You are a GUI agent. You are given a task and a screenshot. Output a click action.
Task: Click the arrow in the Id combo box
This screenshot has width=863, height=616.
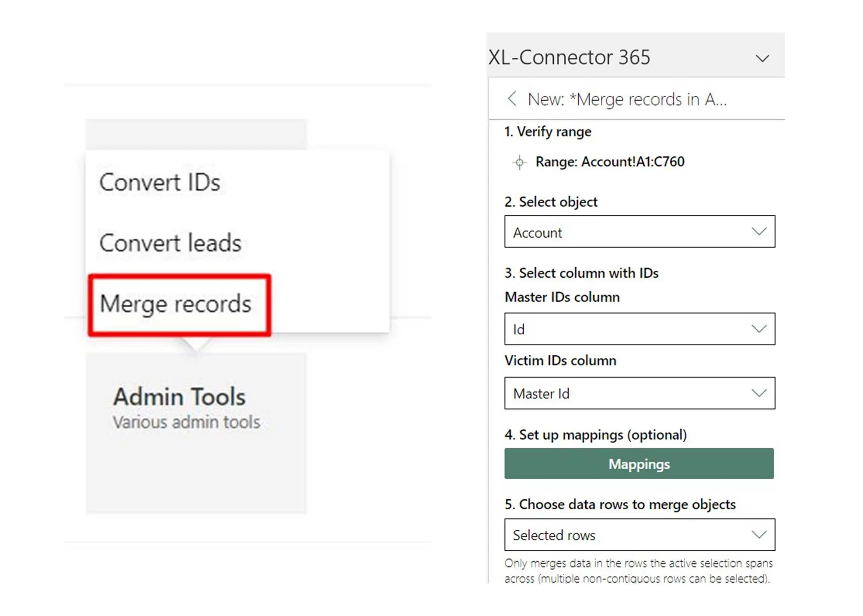[x=759, y=329]
